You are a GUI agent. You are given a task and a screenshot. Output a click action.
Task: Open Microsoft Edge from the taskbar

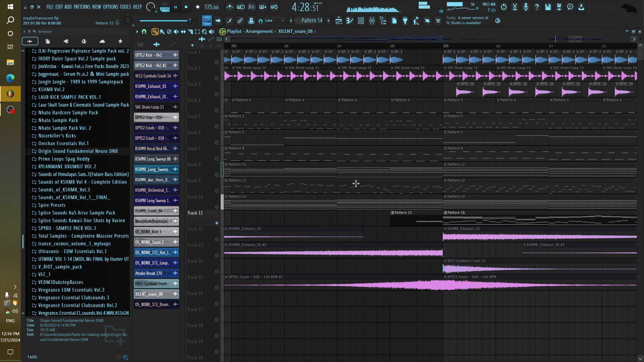point(10,78)
